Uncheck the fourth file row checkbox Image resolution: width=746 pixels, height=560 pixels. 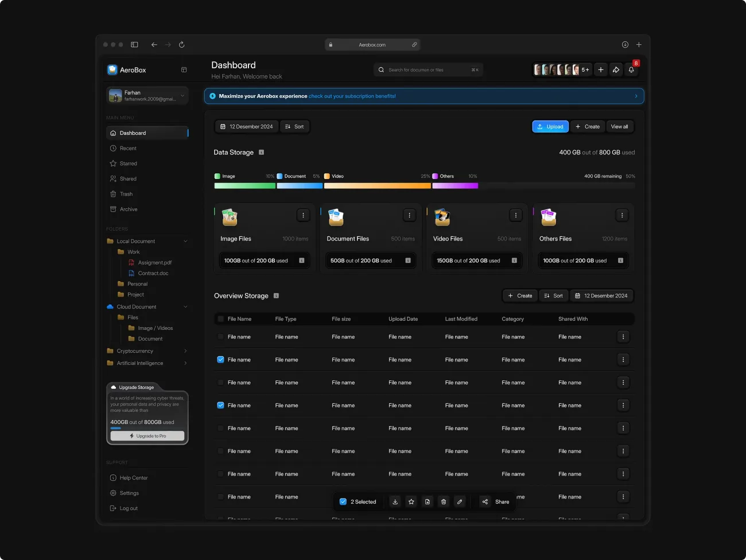220,405
